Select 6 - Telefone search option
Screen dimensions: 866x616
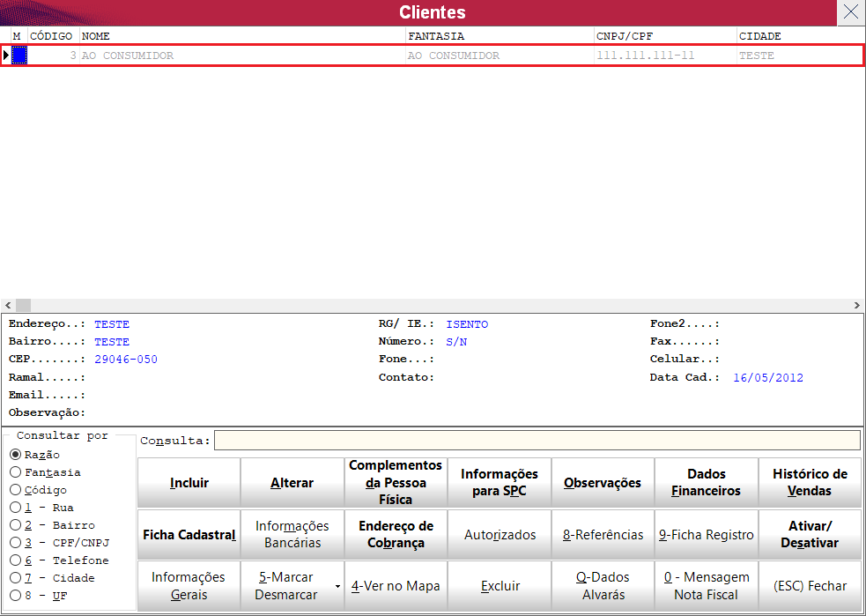(60, 560)
